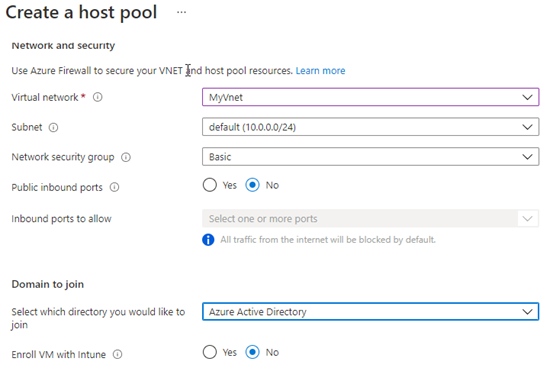Open the ellipsis menu beside Create a host pool

click(x=181, y=12)
